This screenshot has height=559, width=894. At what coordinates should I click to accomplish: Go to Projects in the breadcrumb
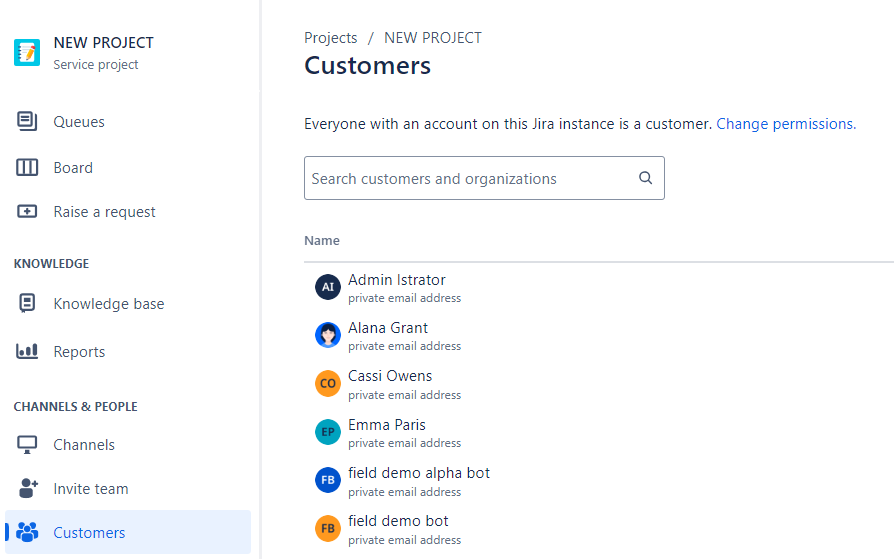click(x=330, y=38)
